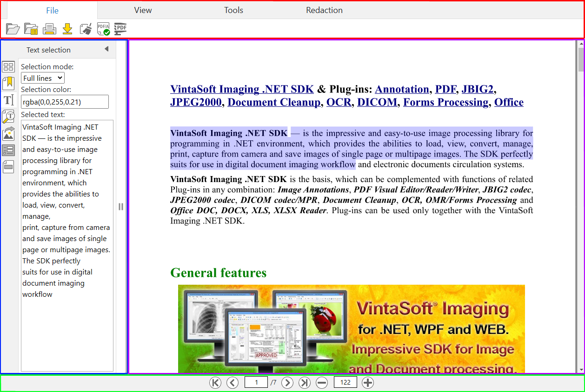
Task: Open the folder-with-list toolbar icon
Action: pos(31,29)
